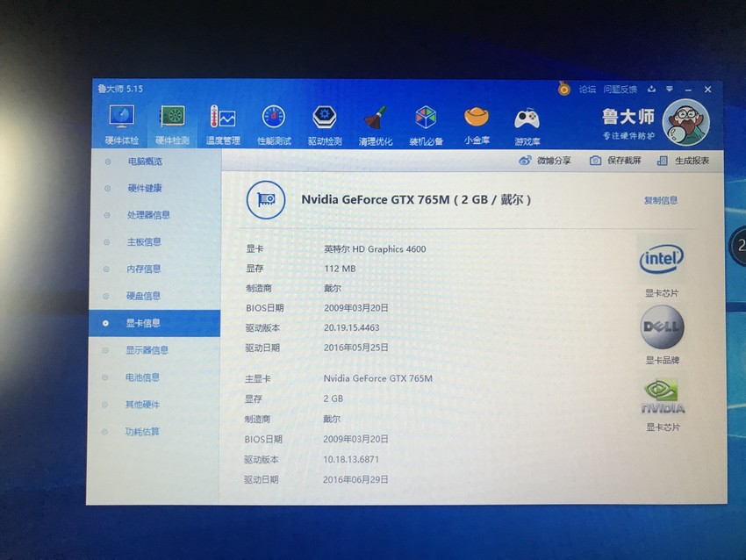Open 问题反馈 feedback link
Image resolution: width=746 pixels, height=560 pixels.
(x=620, y=89)
